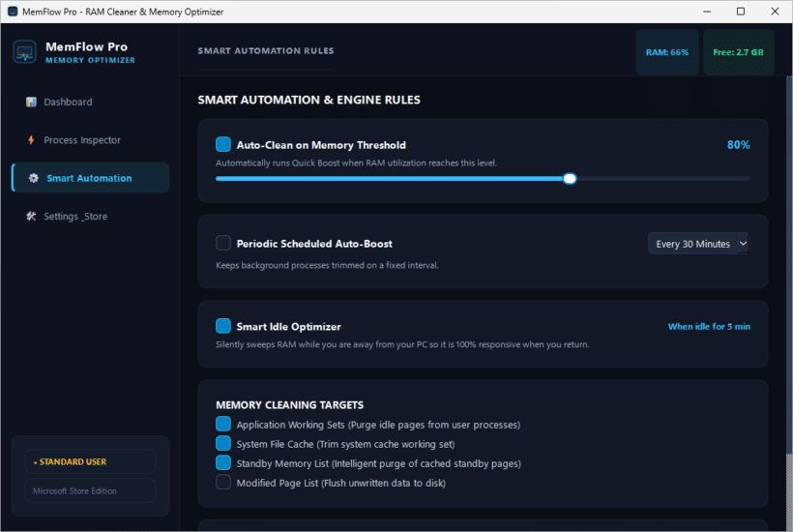Viewport: 793px width, 532px height.
Task: Click the Silently sweeps RAM description text
Action: click(x=402, y=345)
